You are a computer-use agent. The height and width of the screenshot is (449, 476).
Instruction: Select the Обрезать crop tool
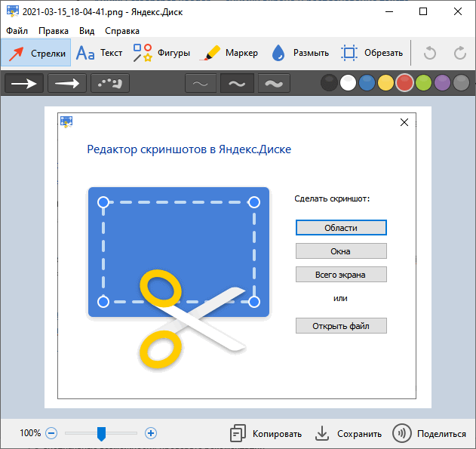coord(372,53)
